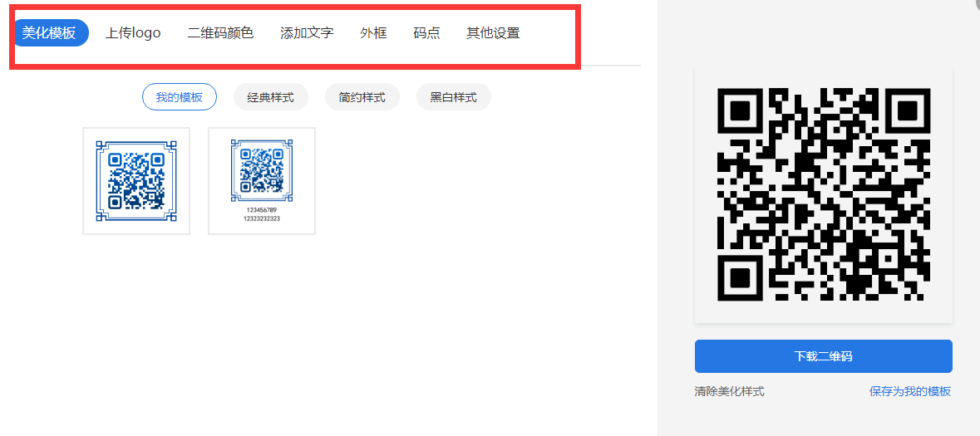
Task: Open the 上传logo tab
Action: 132,33
